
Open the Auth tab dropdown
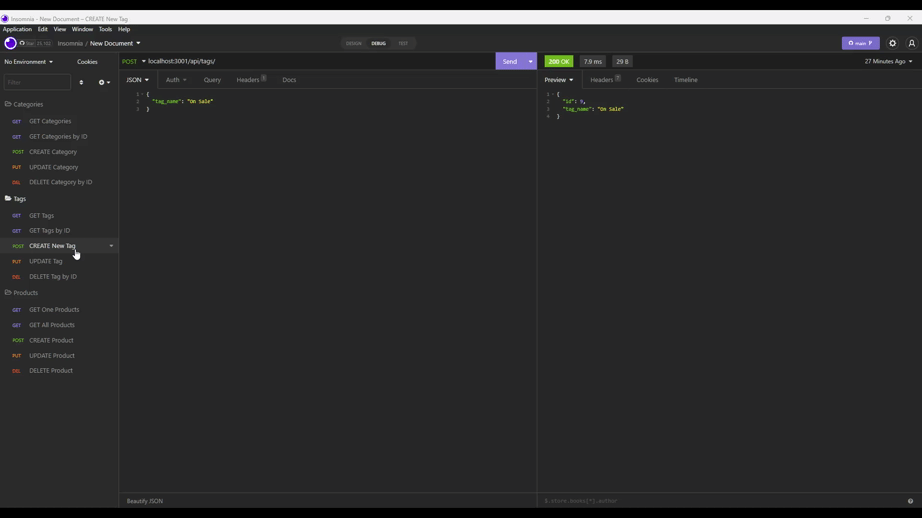pyautogui.click(x=176, y=79)
